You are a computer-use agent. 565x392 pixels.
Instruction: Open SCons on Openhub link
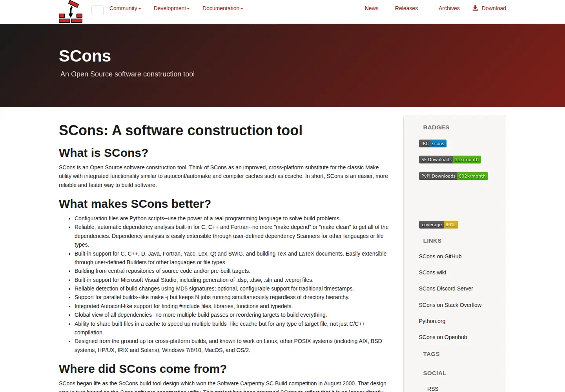443,337
